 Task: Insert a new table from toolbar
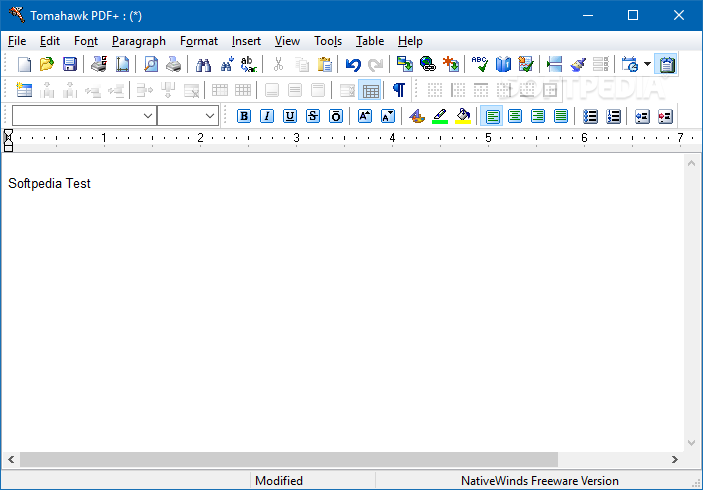pyautogui.click(x=24, y=90)
